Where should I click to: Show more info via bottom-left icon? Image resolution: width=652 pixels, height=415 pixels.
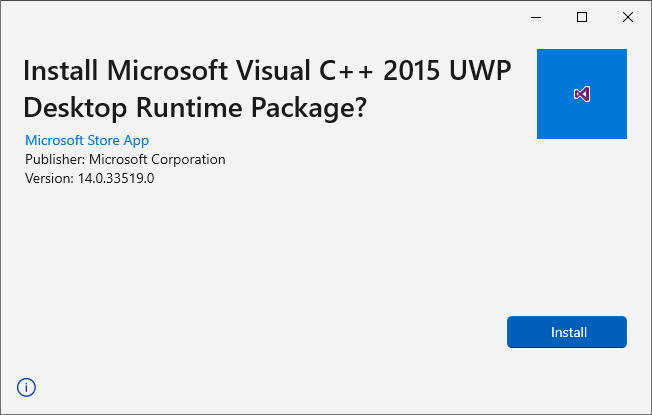click(x=26, y=387)
